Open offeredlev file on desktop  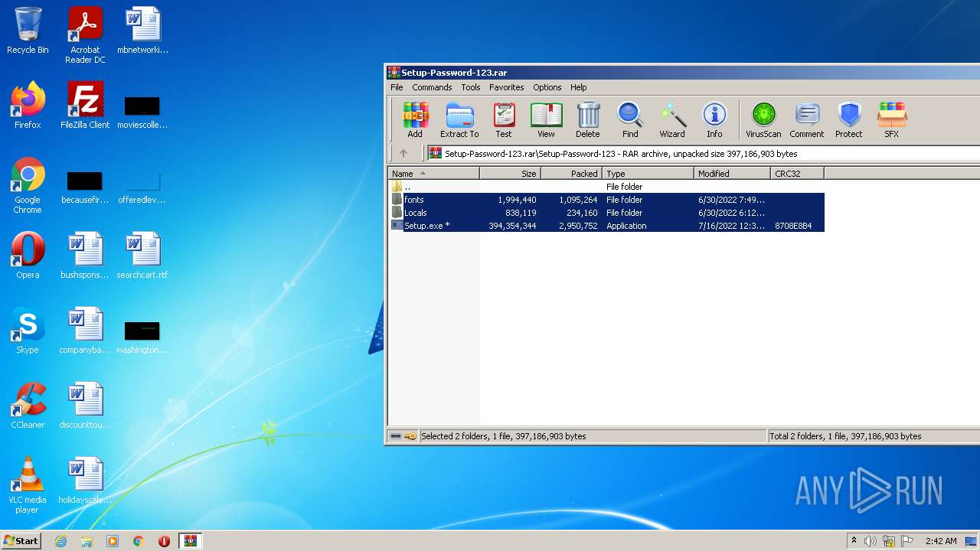(x=142, y=187)
